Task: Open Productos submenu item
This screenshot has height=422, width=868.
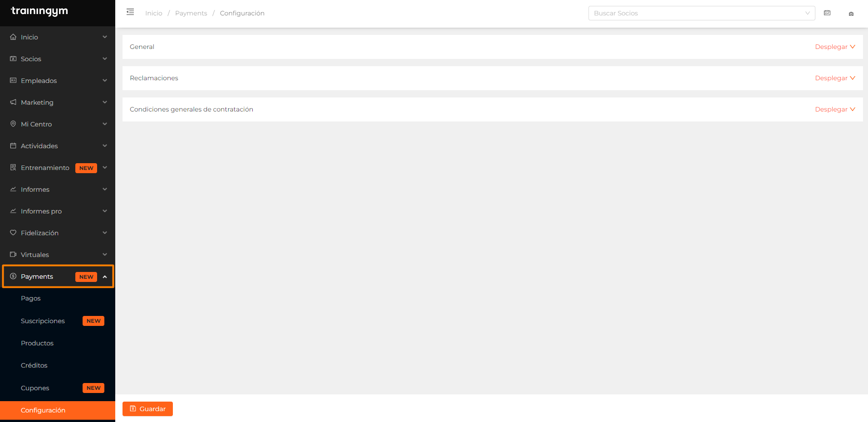Action: point(58,343)
